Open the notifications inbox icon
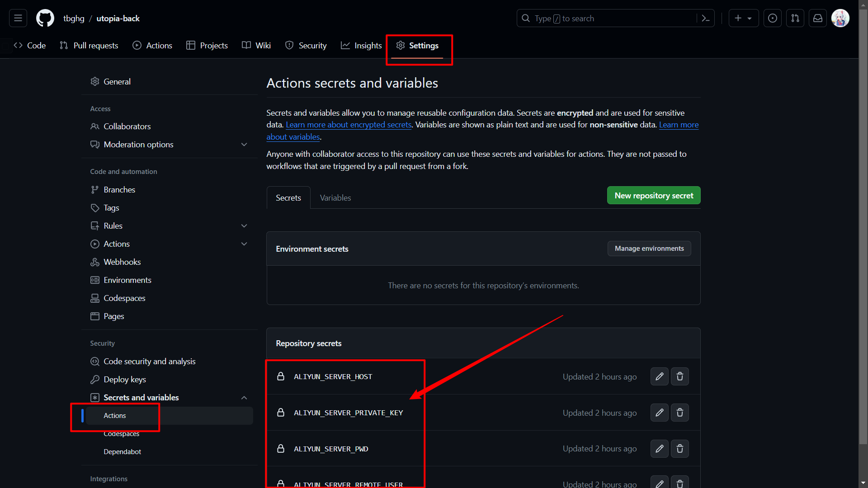The image size is (868, 488). (x=818, y=19)
